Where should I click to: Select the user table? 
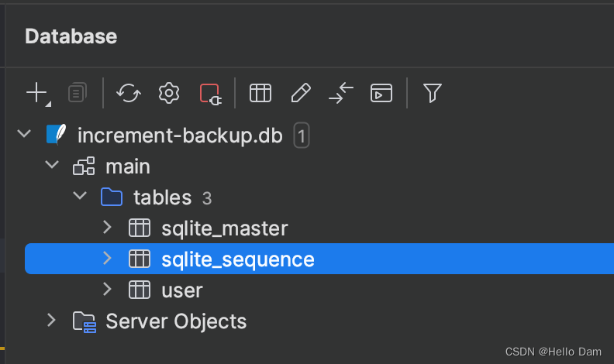tap(182, 290)
